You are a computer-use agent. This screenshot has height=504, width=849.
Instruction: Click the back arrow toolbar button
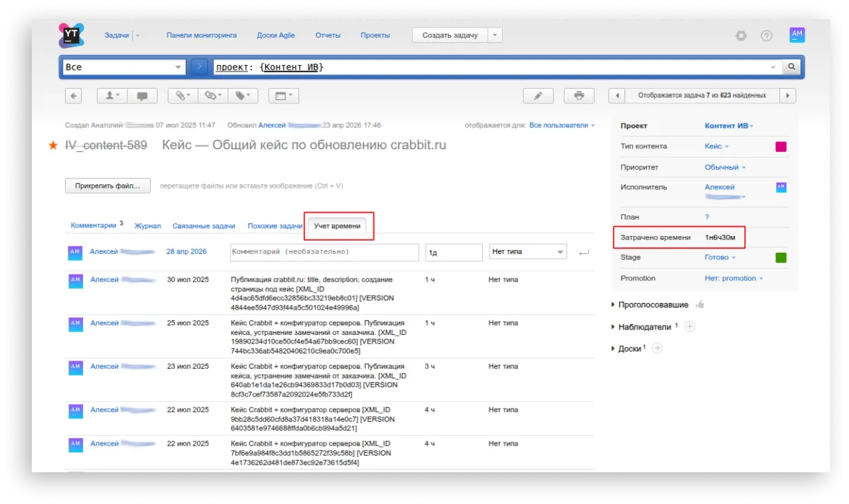73,95
